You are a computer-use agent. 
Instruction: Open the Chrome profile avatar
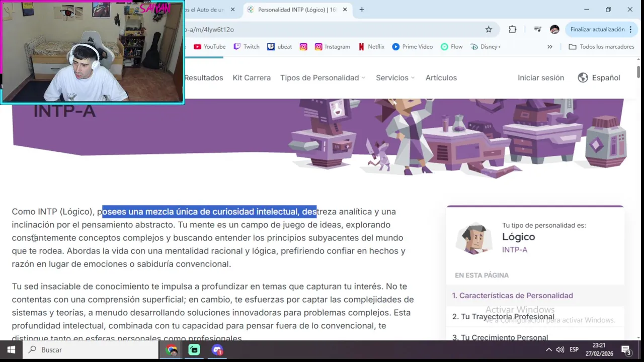[x=554, y=30]
